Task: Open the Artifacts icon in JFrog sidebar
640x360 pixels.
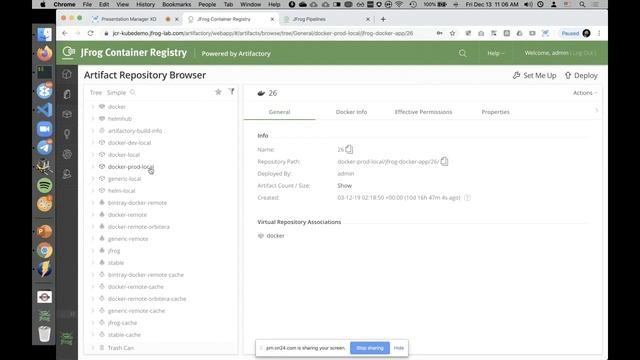Action: click(x=67, y=94)
